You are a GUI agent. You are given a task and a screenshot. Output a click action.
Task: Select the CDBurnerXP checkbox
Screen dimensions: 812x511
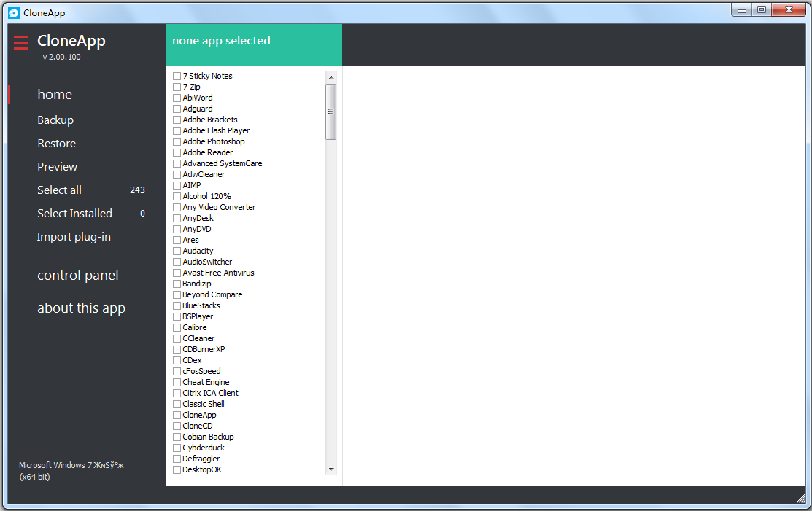(177, 350)
